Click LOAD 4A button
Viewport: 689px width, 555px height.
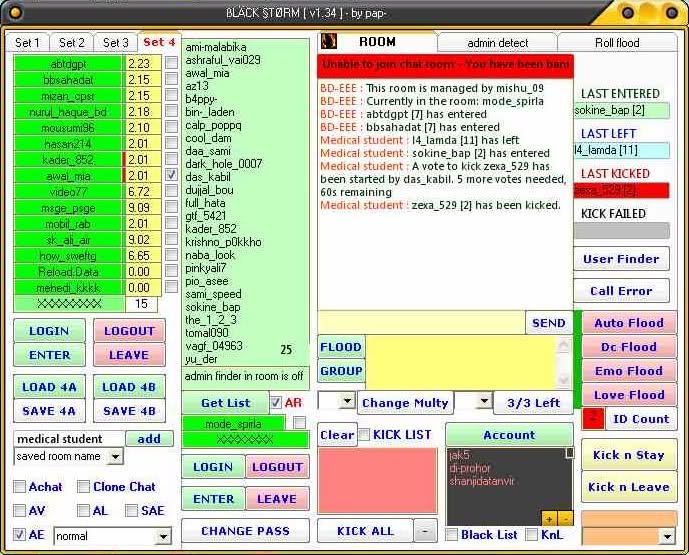49,387
